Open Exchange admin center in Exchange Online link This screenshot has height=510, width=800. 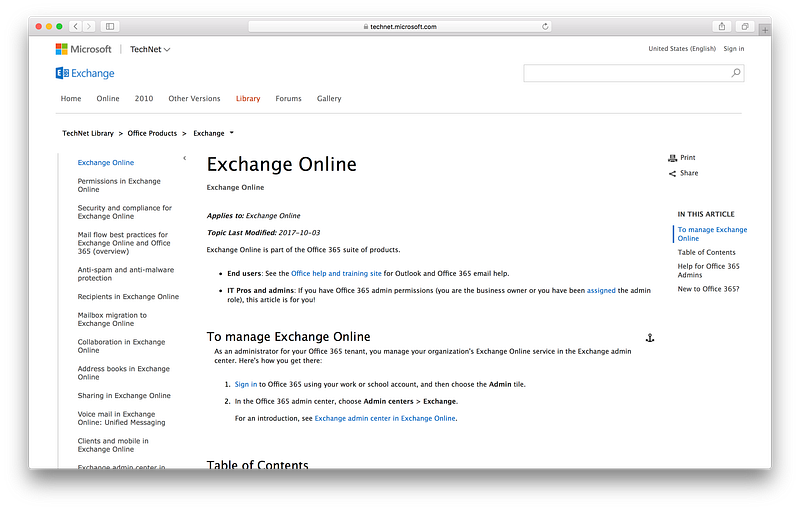coord(385,418)
